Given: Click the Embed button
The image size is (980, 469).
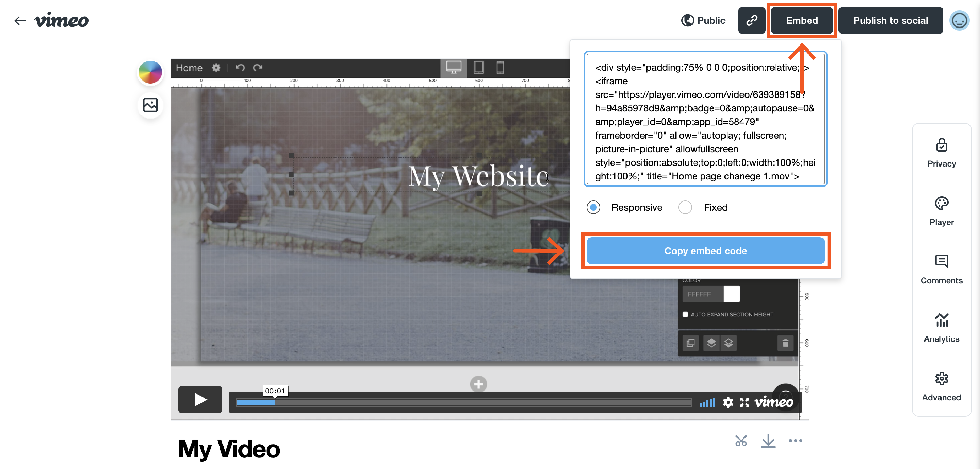Looking at the screenshot, I should tap(802, 21).
